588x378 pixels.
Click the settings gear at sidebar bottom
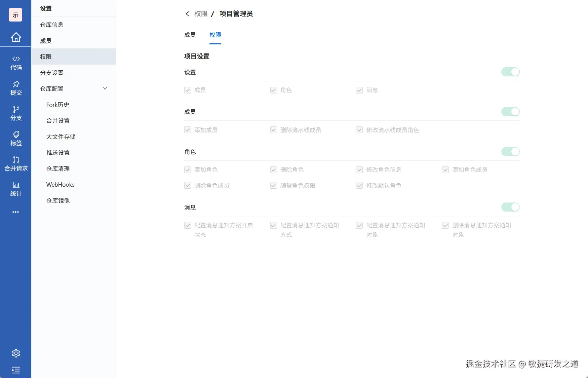16,353
